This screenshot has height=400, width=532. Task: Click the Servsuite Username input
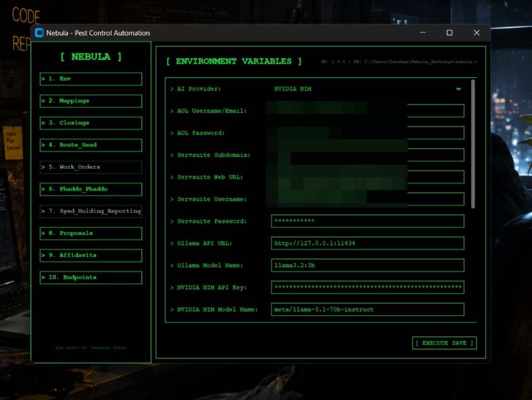tap(368, 199)
